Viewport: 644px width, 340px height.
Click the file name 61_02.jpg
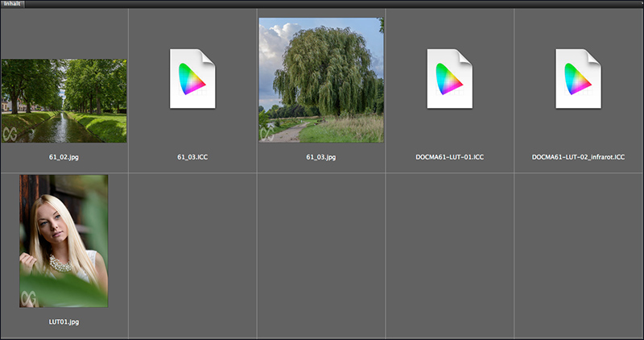tap(64, 157)
